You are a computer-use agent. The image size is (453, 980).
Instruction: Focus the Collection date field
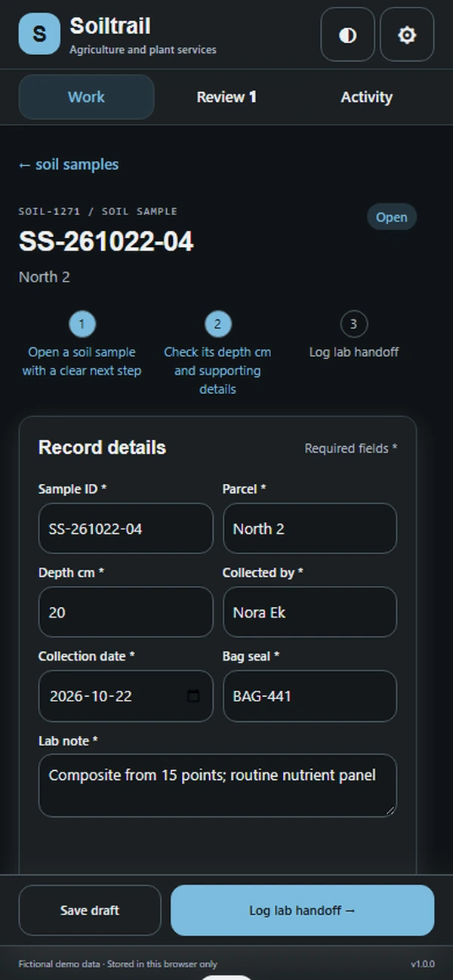tap(126, 696)
